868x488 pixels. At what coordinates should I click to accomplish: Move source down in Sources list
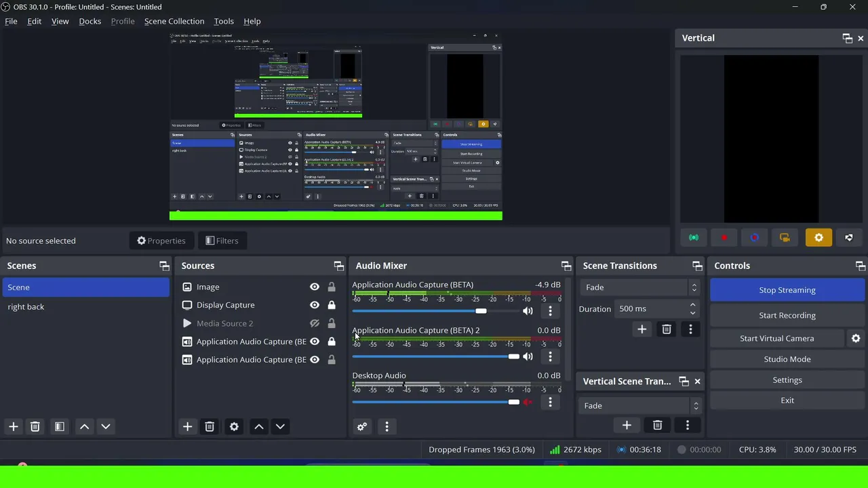[280, 426]
